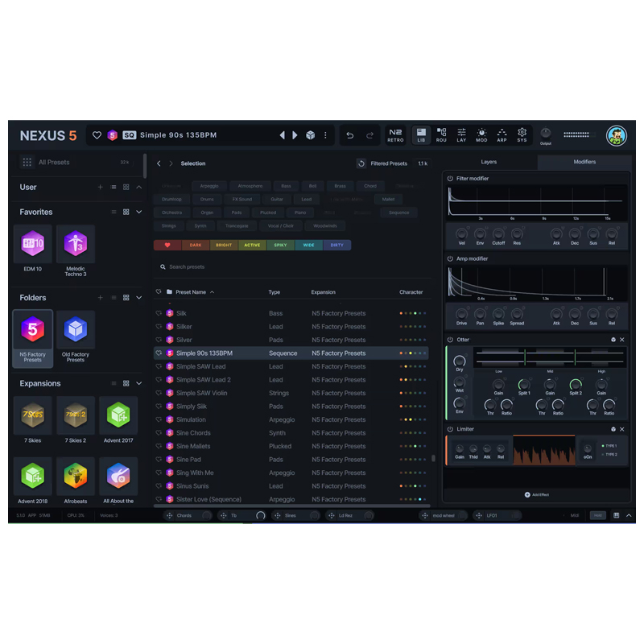The width and height of the screenshot is (644, 644).
Task: Switch to the Modifiers tab
Action: (x=584, y=162)
